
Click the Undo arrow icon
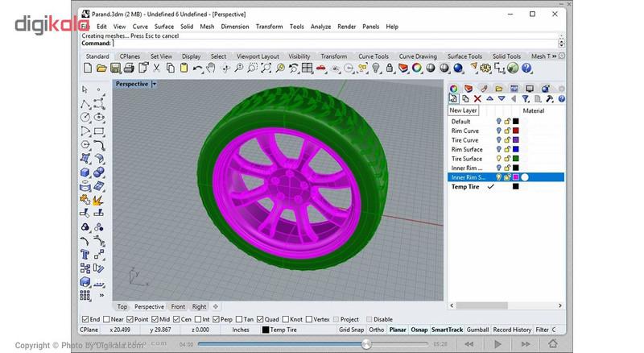(197, 68)
